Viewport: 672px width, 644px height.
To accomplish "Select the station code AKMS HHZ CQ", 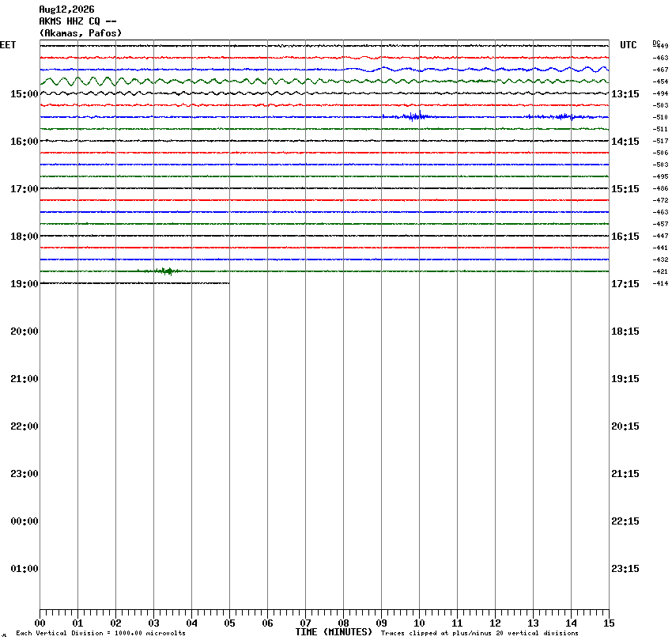I will (70, 21).
